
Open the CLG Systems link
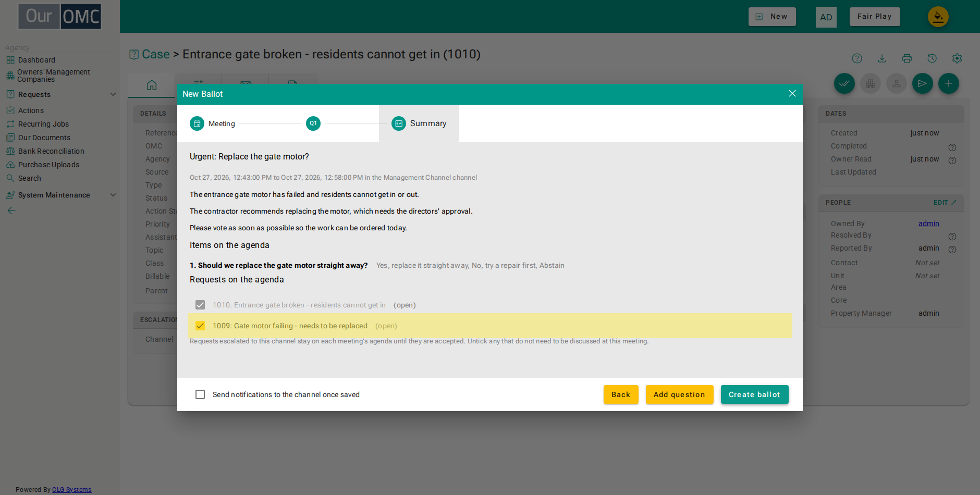[71, 490]
